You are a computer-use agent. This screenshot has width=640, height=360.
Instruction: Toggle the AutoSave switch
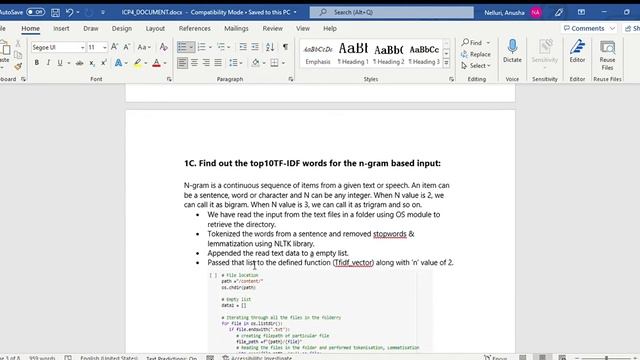point(36,12)
